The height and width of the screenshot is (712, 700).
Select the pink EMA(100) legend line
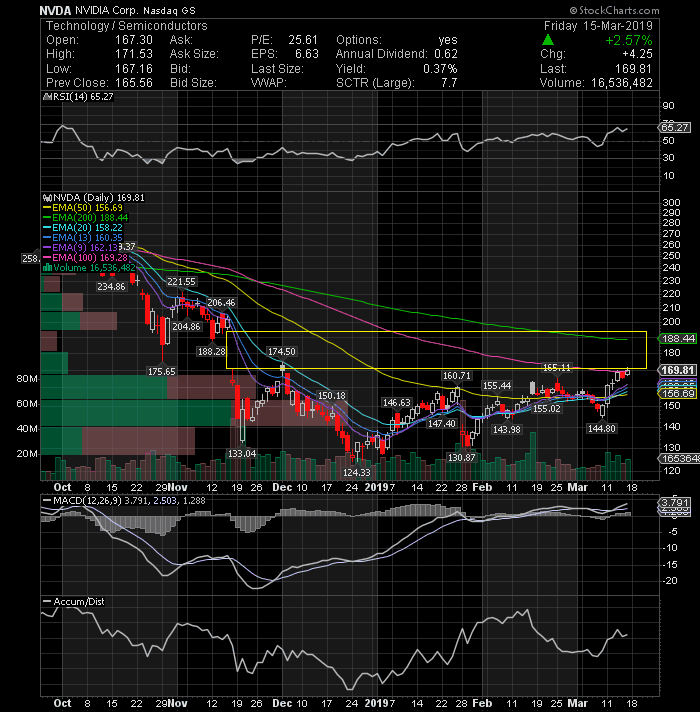(x=47, y=258)
